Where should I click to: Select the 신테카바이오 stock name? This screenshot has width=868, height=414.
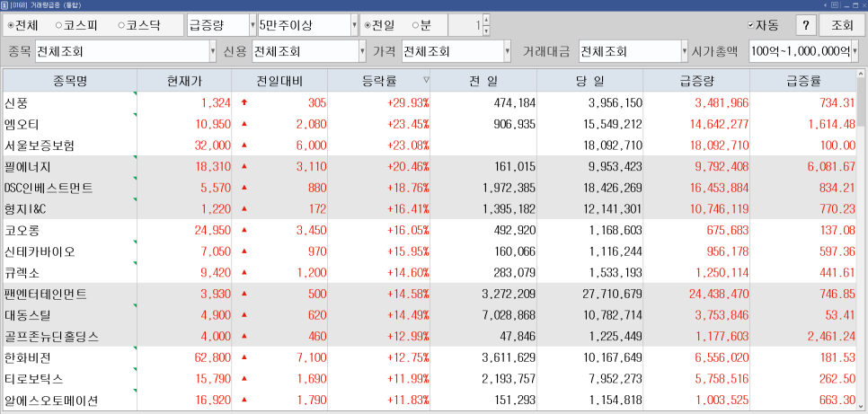(x=40, y=251)
